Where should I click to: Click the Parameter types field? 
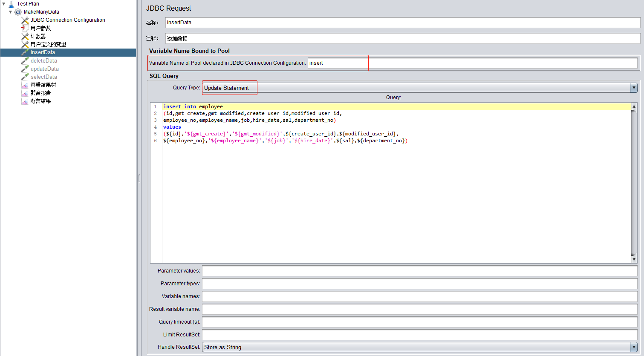pyautogui.click(x=420, y=284)
